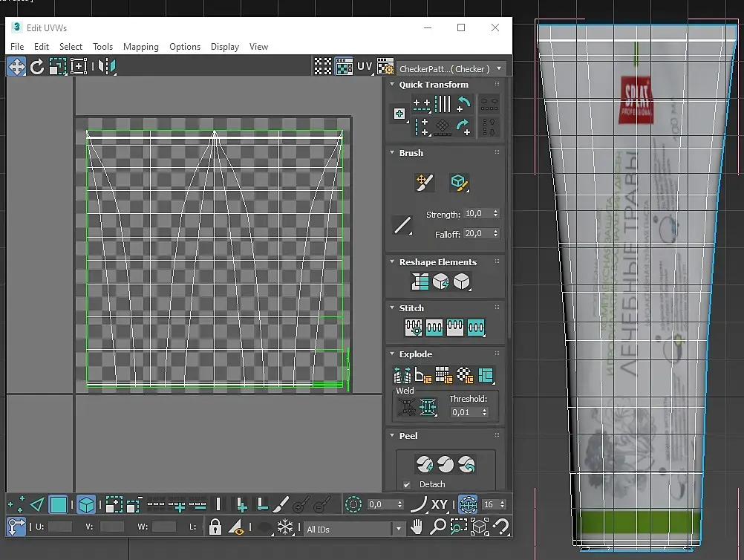The height and width of the screenshot is (560, 744).
Task: Click the Relax brush icon
Action: 459,182
